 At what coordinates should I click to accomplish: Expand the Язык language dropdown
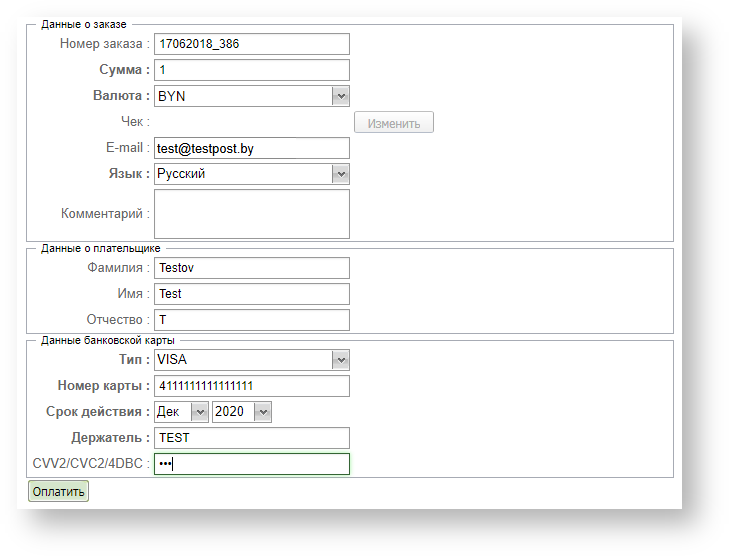point(251,174)
